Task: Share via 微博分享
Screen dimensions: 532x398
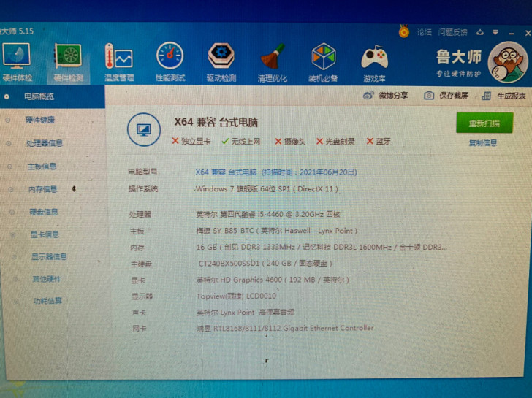Action: coord(385,96)
